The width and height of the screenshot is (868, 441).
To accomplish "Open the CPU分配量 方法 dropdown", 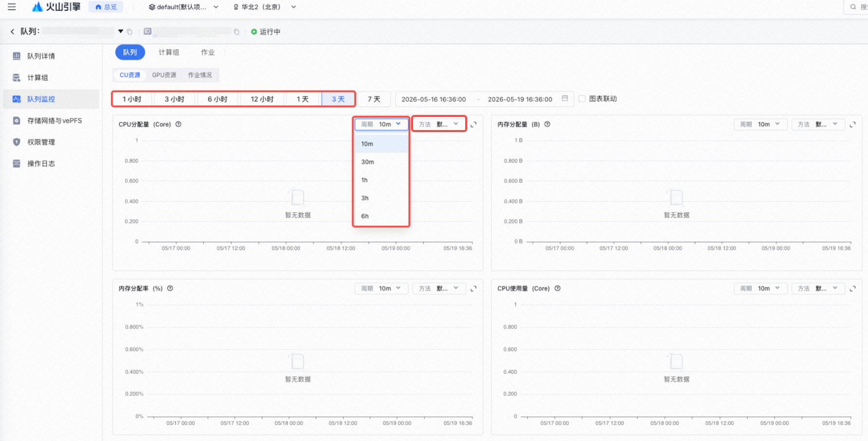I will [x=439, y=124].
